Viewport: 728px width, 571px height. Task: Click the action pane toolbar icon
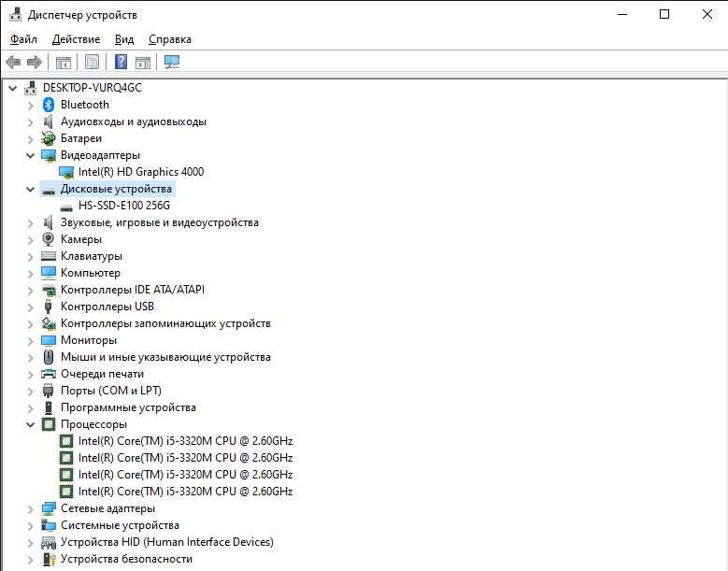click(143, 62)
